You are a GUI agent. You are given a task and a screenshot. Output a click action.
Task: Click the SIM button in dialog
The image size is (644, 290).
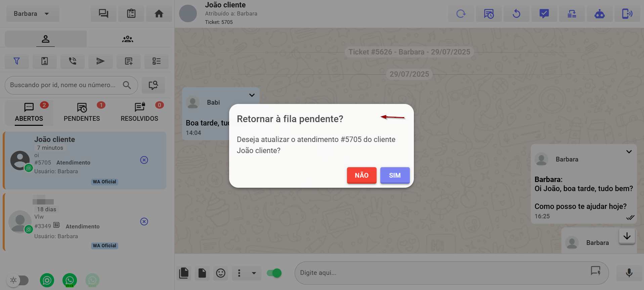(395, 175)
